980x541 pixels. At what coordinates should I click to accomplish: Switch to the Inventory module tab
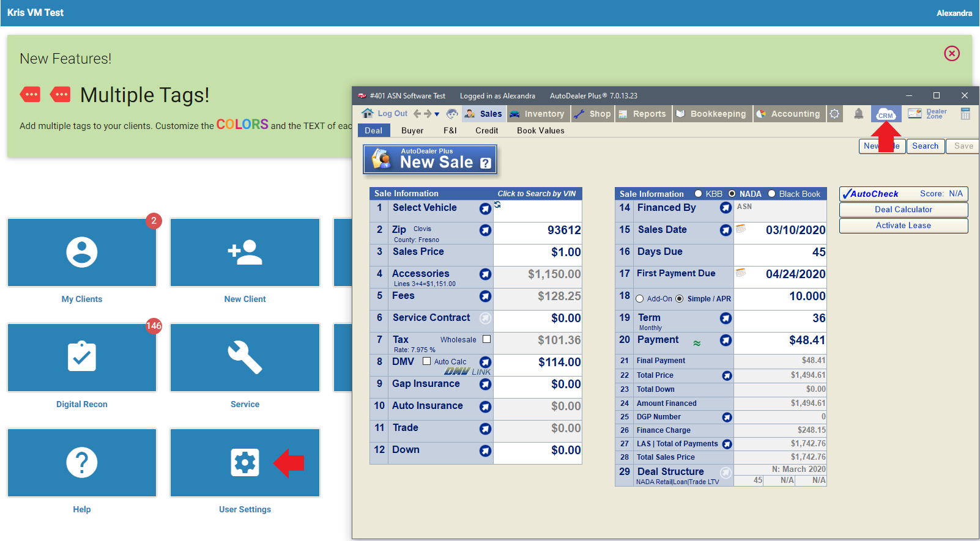(x=537, y=114)
